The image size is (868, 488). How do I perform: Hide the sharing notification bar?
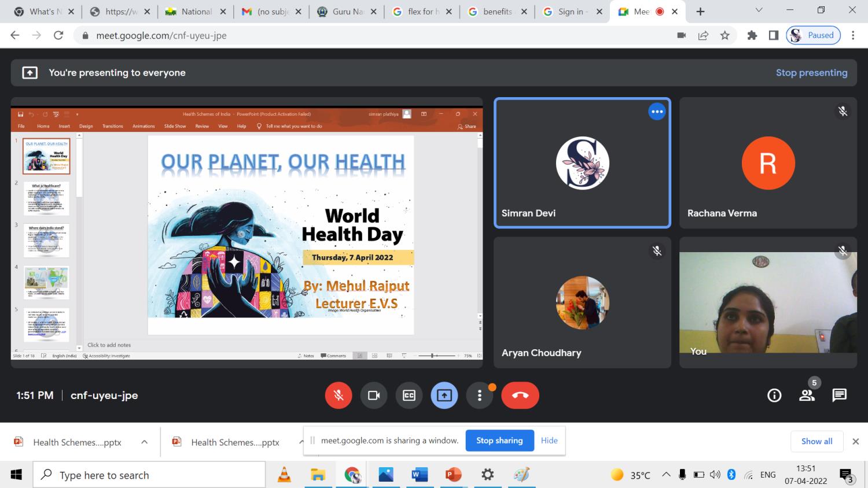coord(549,441)
